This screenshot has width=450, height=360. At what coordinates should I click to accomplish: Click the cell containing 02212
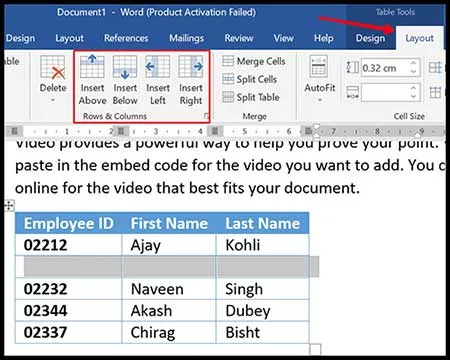[68, 245]
